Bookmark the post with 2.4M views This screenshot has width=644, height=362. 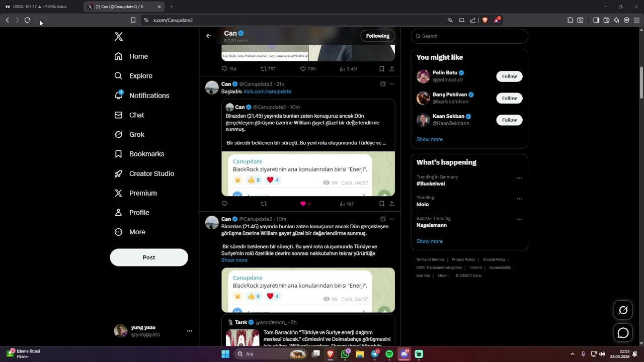tap(381, 69)
